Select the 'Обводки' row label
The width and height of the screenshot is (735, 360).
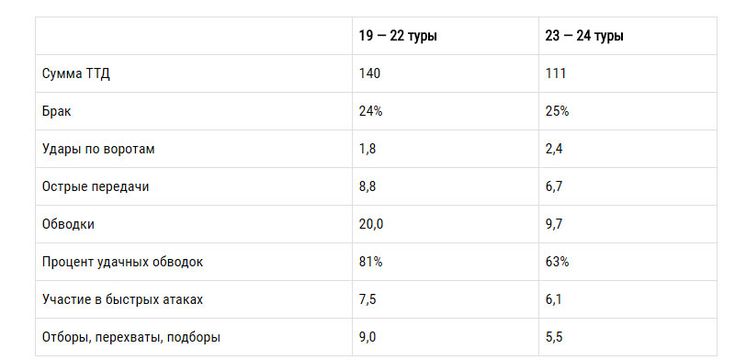pyautogui.click(x=68, y=224)
